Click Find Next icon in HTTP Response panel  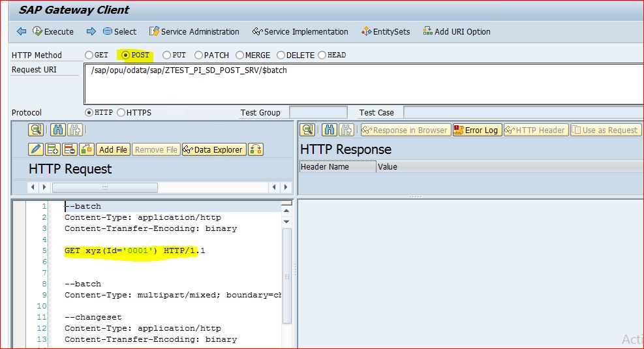346,130
